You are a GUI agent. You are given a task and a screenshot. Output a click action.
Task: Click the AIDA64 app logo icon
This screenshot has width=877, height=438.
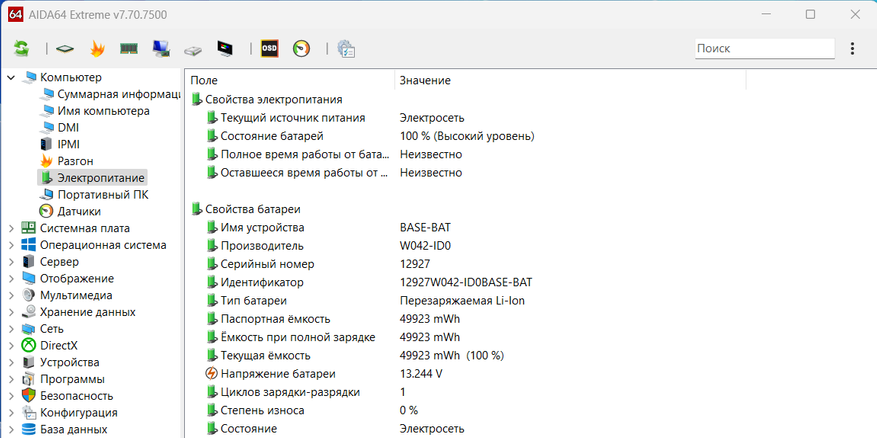[x=15, y=15]
